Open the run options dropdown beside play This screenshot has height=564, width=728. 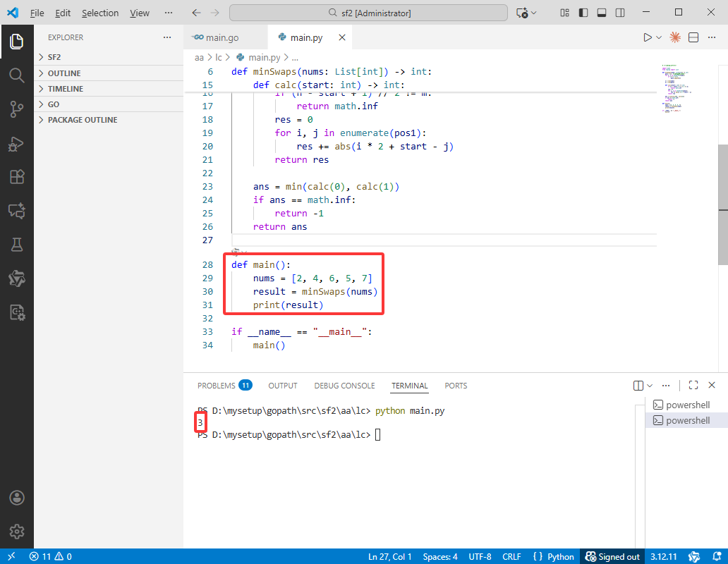tap(659, 37)
